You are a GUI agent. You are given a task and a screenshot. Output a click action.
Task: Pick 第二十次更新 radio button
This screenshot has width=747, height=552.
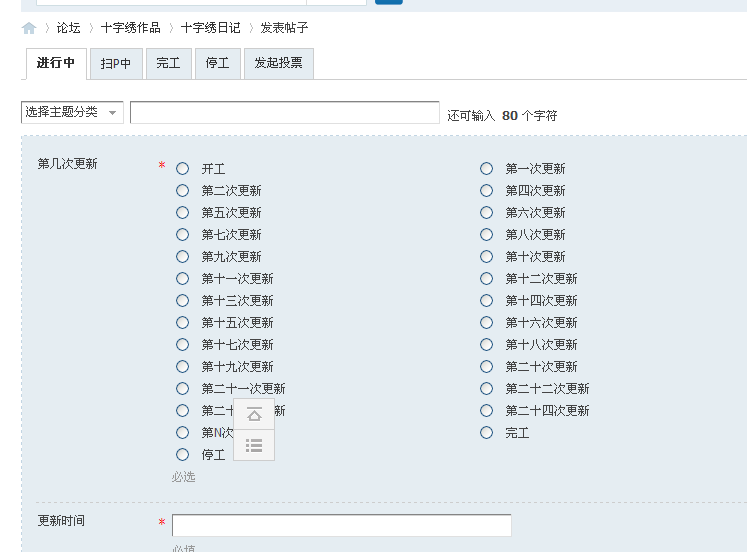coord(486,367)
